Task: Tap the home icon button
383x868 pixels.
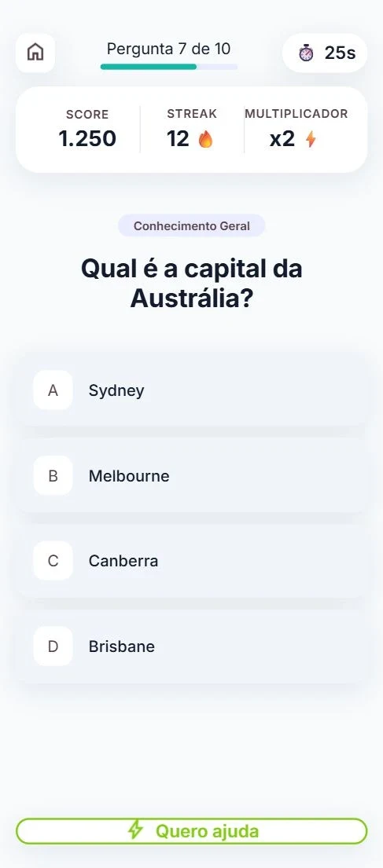Action: (x=35, y=53)
